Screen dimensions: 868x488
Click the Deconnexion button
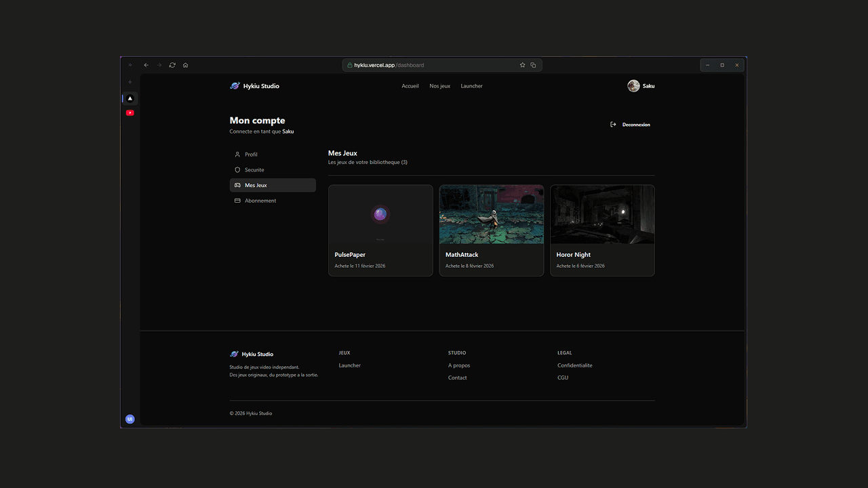tap(631, 125)
